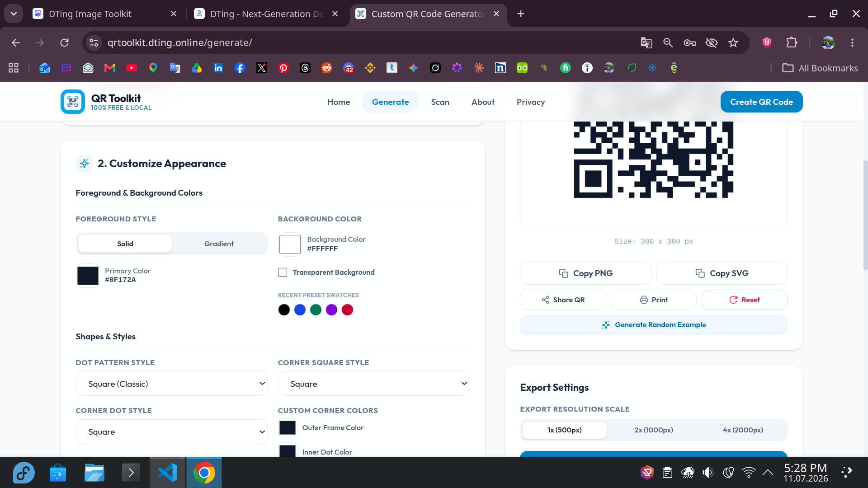Click Generate Random Example button
This screenshot has height=488, width=868.
654,325
